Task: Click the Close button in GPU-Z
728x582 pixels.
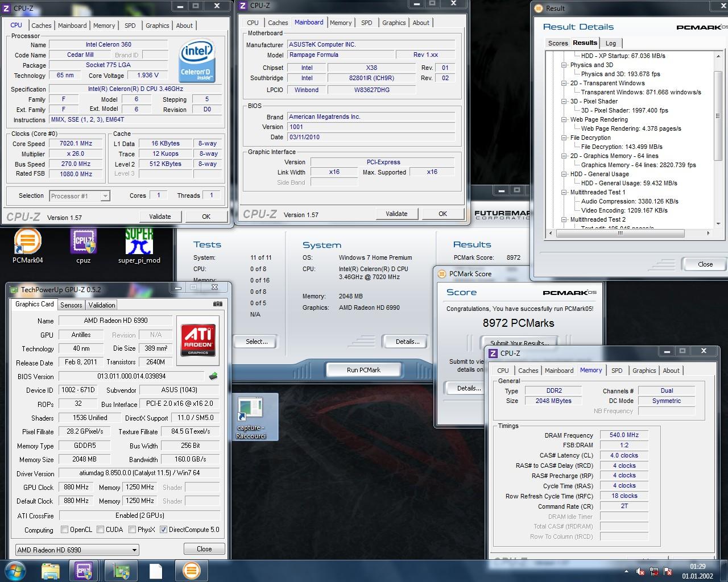Action: (204, 549)
